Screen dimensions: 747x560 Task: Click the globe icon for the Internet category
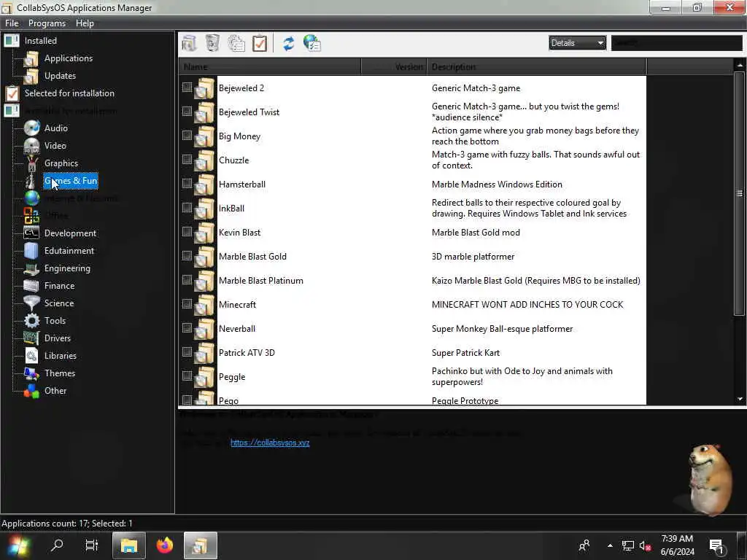click(x=31, y=198)
